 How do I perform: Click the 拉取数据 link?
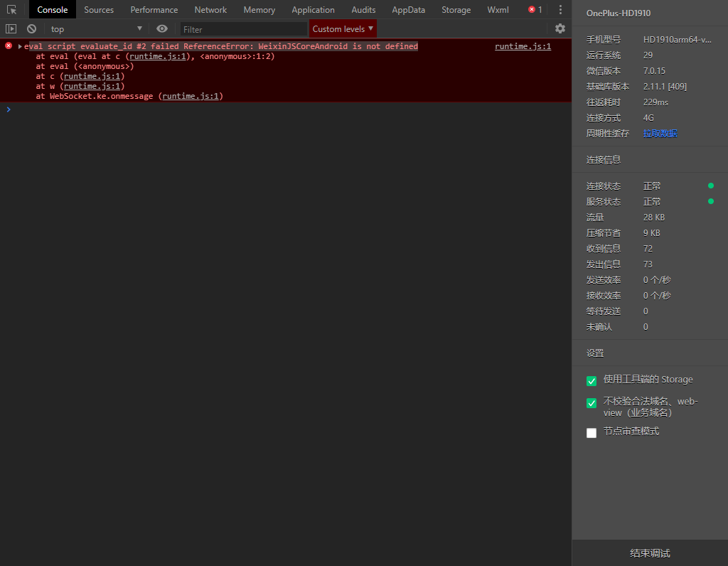click(660, 134)
